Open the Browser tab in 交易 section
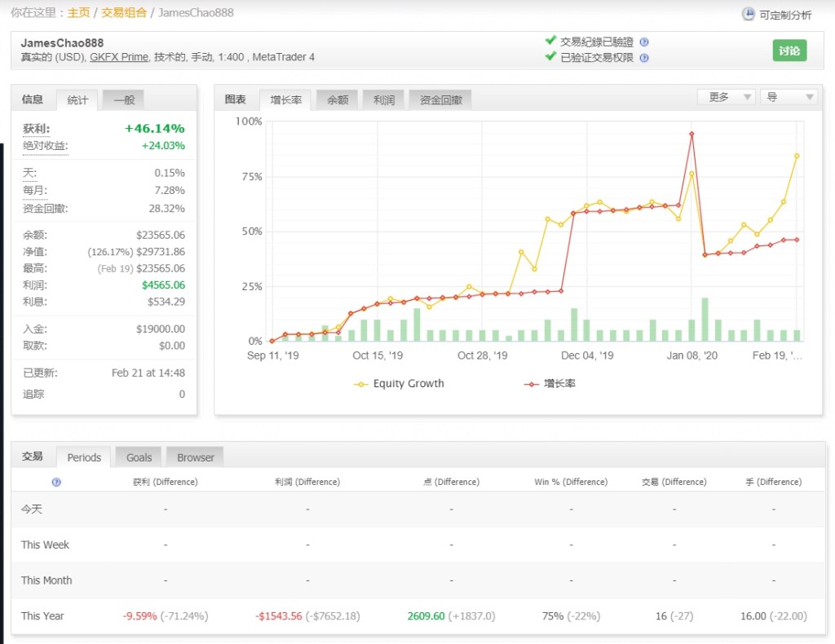 tap(195, 457)
